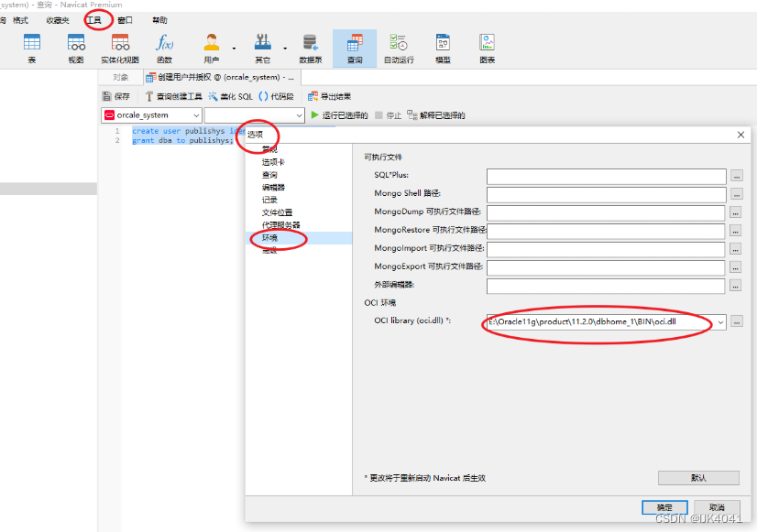Export results with 导出结果
The width and height of the screenshot is (757, 532).
click(330, 96)
